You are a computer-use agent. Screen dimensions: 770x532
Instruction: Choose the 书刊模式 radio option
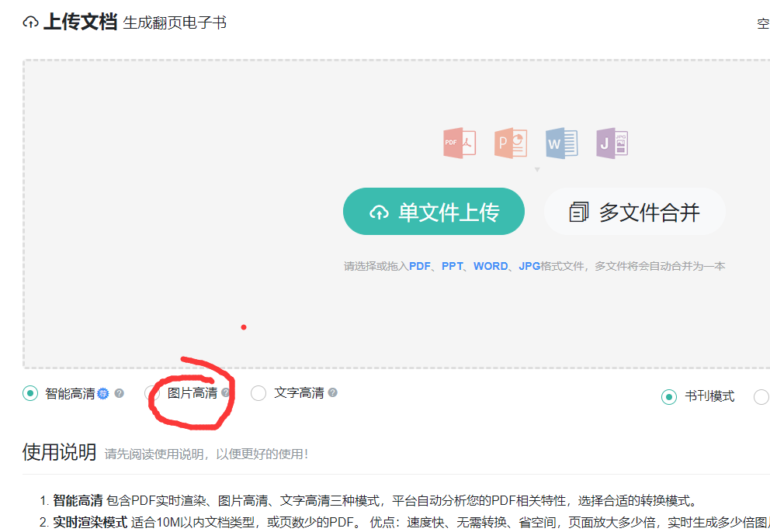coord(668,396)
